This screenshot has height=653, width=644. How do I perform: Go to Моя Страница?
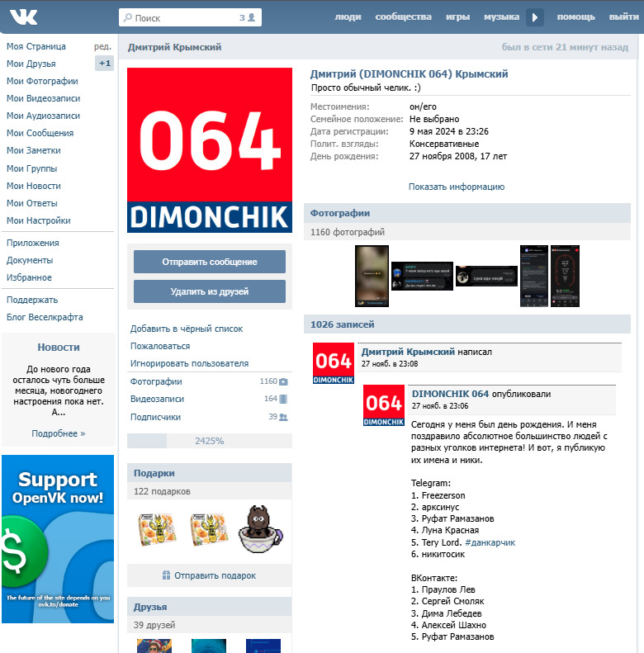36,46
